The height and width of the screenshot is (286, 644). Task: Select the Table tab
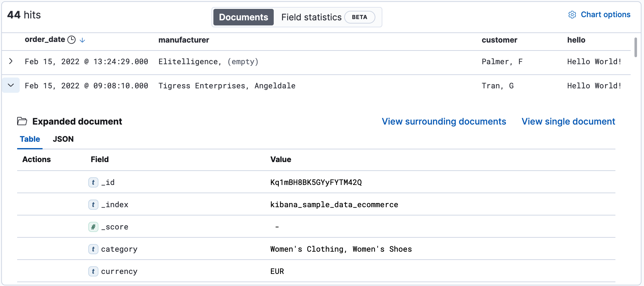click(x=30, y=139)
